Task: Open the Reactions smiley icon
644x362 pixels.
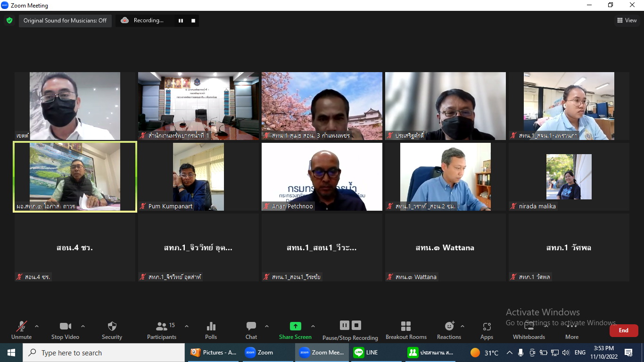Action: [x=449, y=326]
